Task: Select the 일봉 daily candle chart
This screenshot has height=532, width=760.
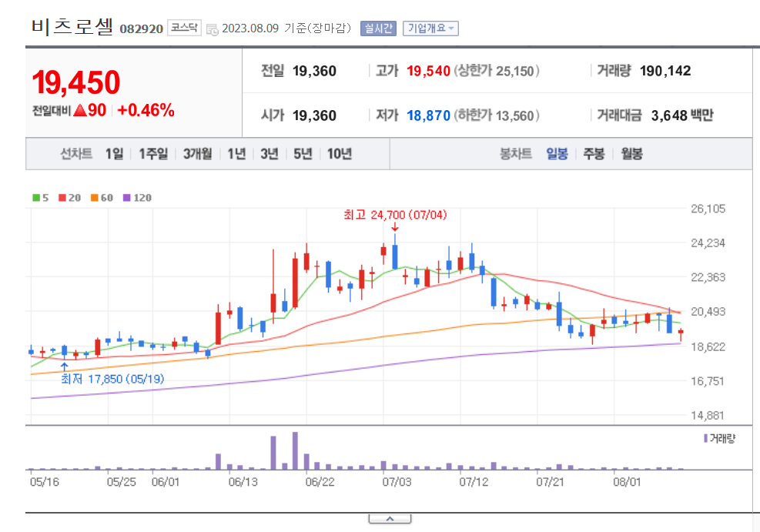Action: pyautogui.click(x=557, y=154)
